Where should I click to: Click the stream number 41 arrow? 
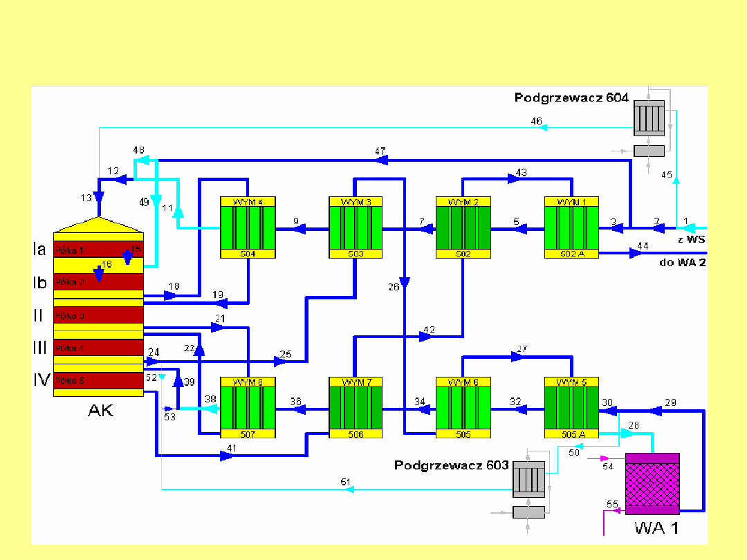[x=229, y=455]
